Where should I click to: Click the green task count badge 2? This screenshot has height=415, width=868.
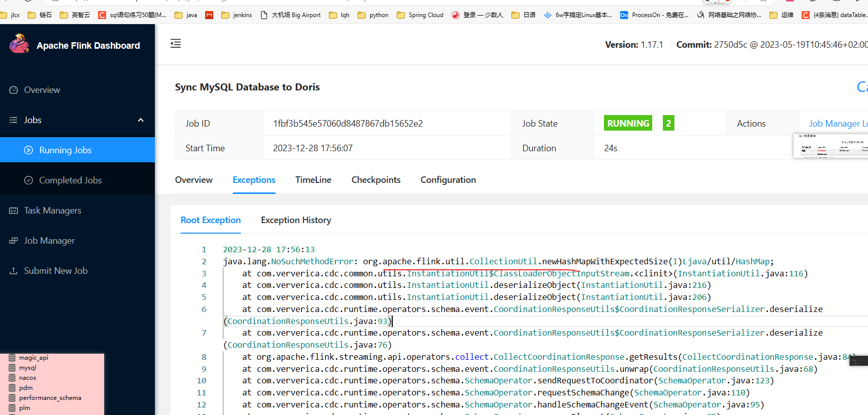(x=668, y=123)
